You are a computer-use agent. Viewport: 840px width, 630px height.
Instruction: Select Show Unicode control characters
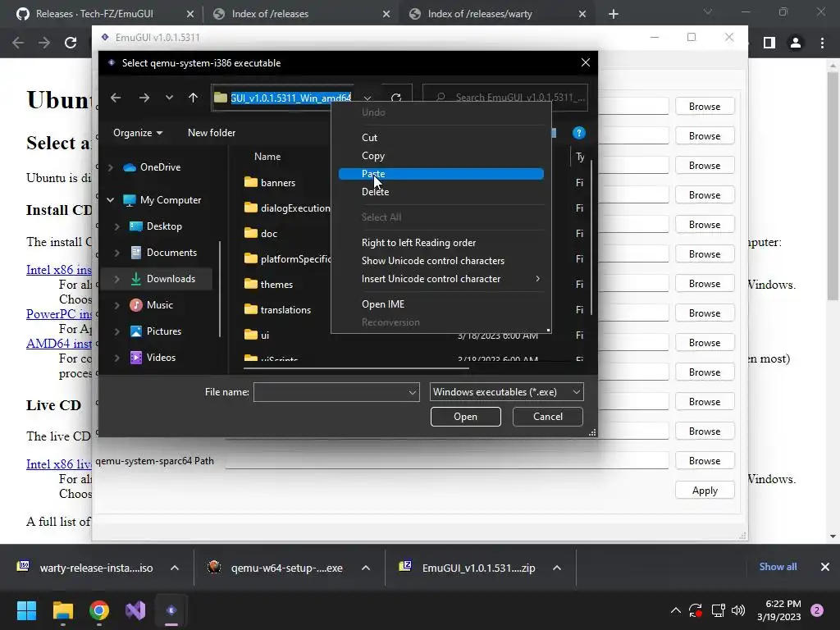click(441, 261)
